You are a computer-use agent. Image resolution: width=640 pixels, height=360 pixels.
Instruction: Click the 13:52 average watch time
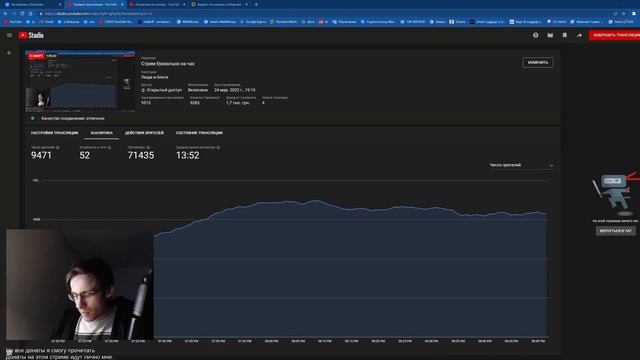187,155
